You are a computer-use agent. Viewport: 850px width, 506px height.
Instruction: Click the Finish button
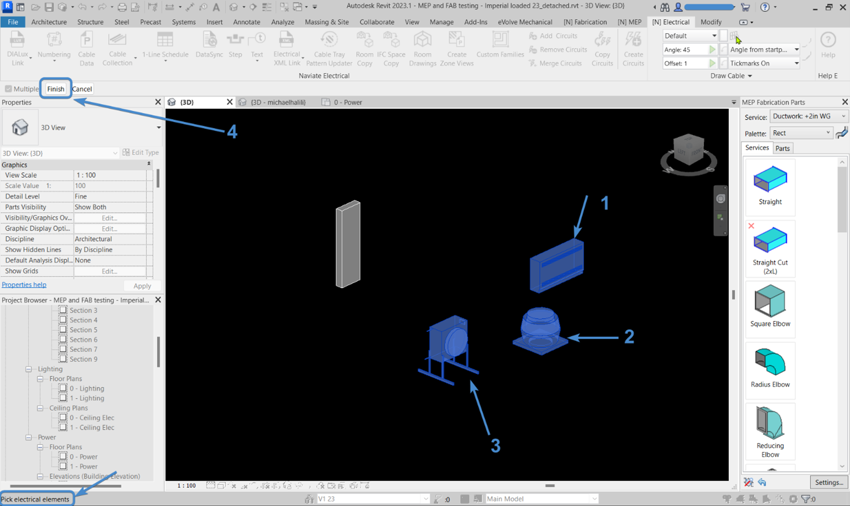(55, 89)
